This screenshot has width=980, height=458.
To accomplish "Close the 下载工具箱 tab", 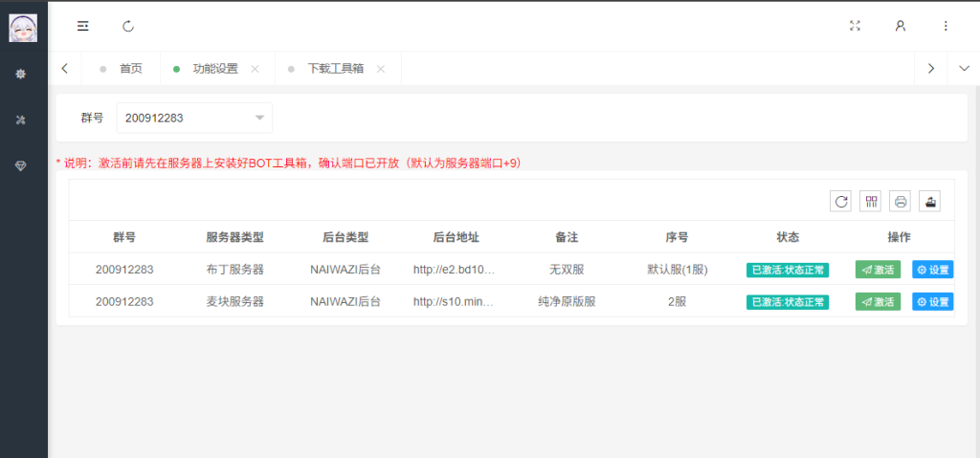I will point(381,69).
